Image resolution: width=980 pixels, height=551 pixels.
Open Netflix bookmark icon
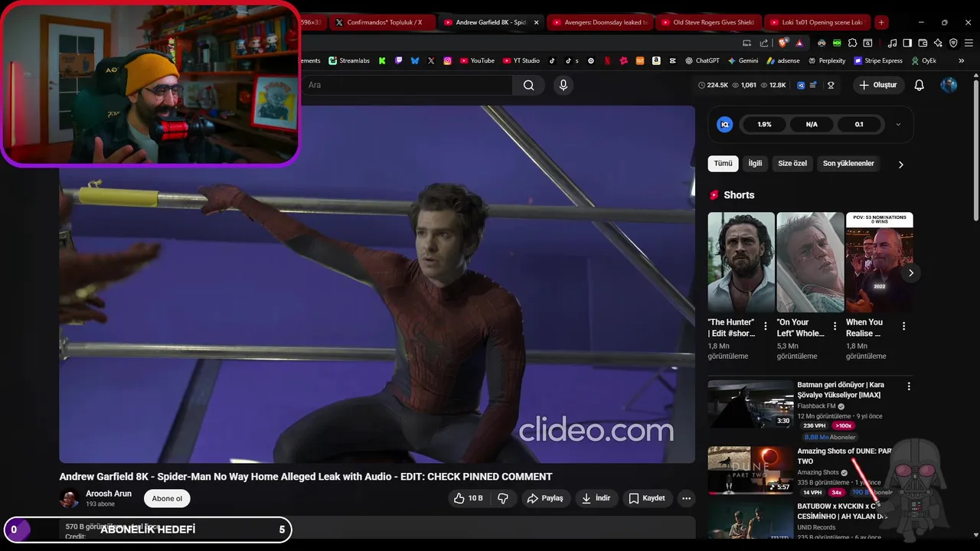607,60
